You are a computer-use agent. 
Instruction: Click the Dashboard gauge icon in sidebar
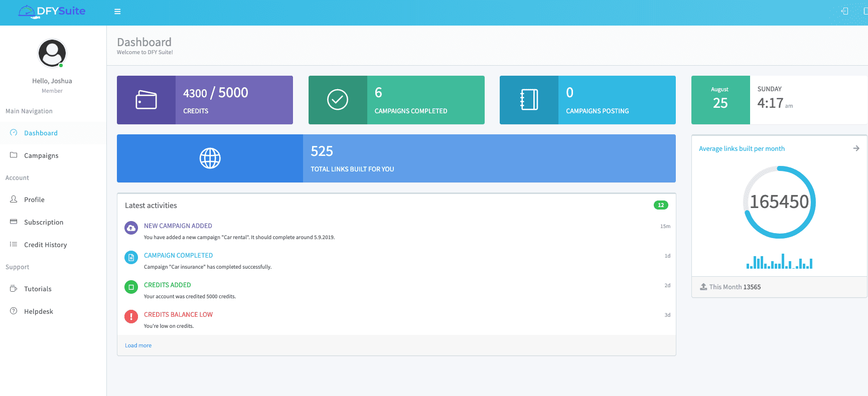[x=14, y=133]
